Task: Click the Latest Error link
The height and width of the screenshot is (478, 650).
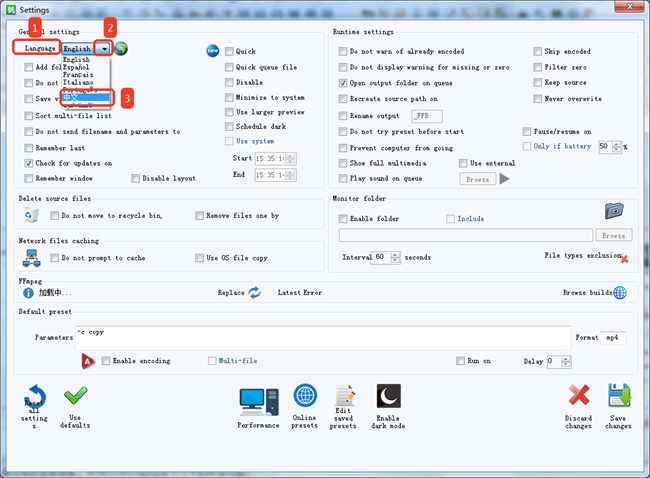Action: [299, 293]
